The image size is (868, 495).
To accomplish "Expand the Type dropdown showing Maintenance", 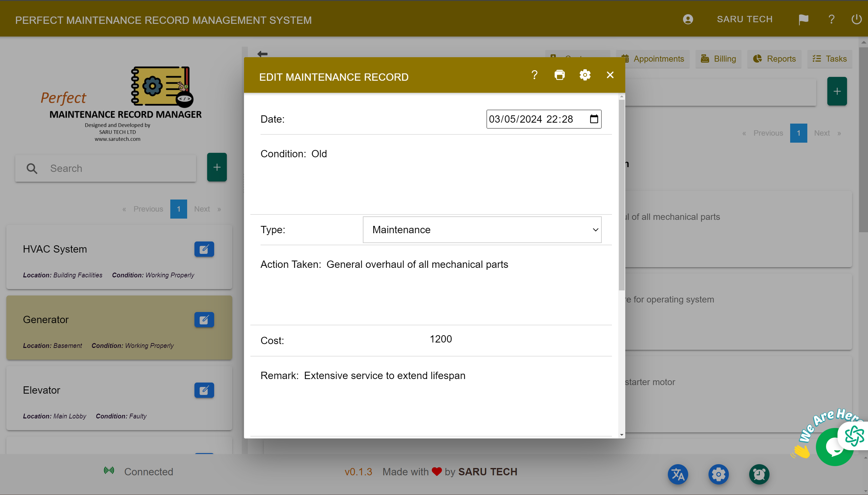I will coord(482,230).
